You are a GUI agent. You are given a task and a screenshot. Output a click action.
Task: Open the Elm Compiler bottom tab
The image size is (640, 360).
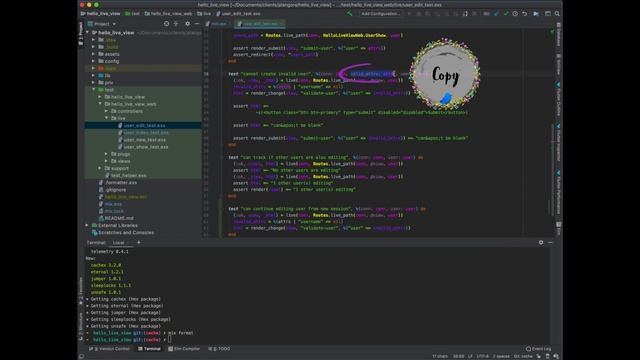tap(184, 349)
